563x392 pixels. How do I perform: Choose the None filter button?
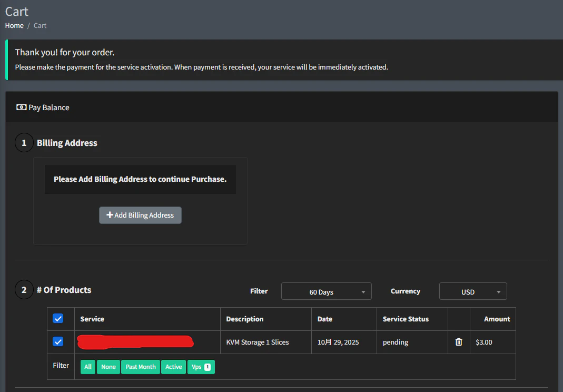[108, 367]
